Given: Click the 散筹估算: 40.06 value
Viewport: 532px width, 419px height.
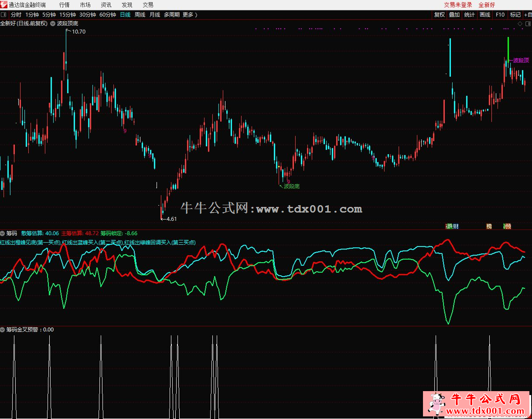Looking at the screenshot, I should point(40,233).
